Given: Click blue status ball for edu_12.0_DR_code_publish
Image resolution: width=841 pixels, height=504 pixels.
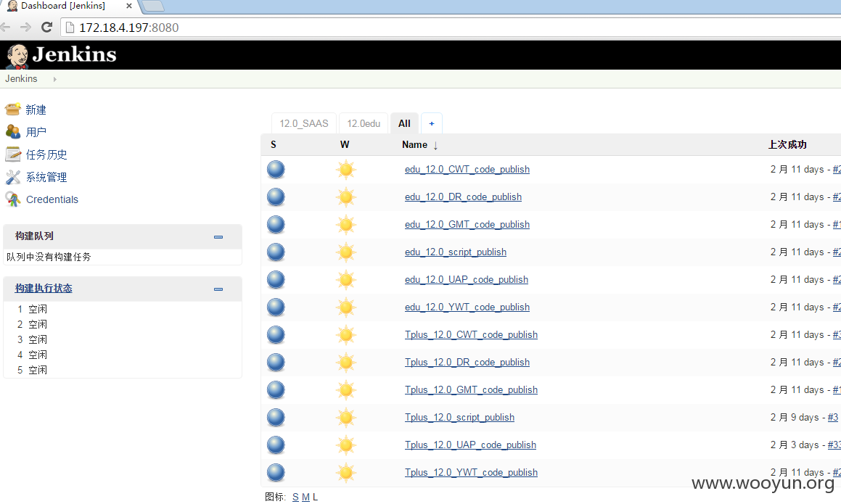Looking at the screenshot, I should click(276, 197).
